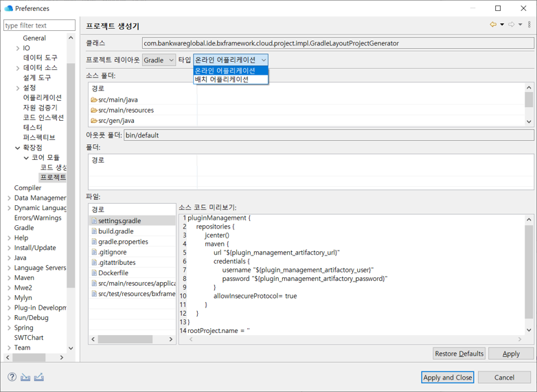537x392 pixels.
Task: Click file list horizontal scroll-right arrow
Action: (x=171, y=339)
